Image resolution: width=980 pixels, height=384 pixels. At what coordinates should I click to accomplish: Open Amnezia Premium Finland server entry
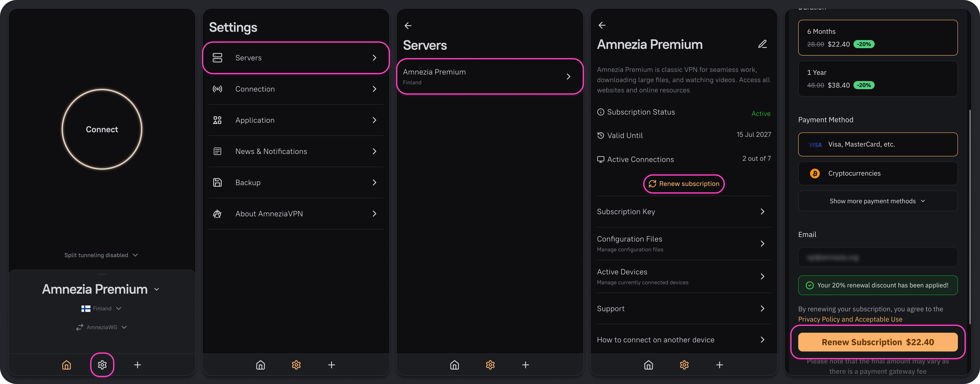click(490, 76)
